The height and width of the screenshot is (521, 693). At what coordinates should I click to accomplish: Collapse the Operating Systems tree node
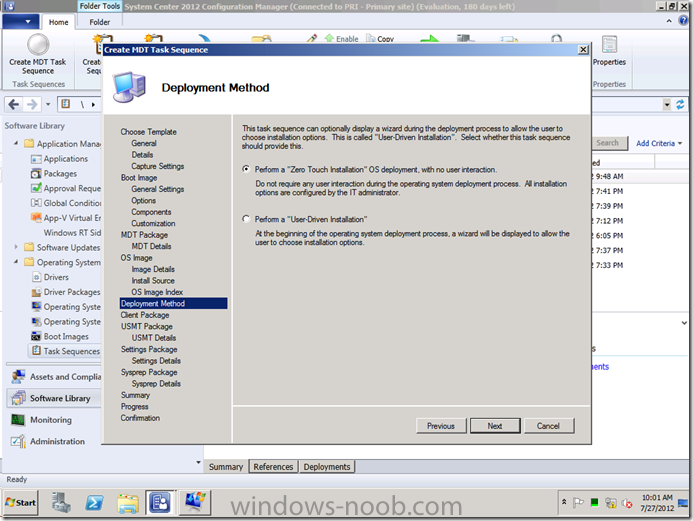point(16,262)
